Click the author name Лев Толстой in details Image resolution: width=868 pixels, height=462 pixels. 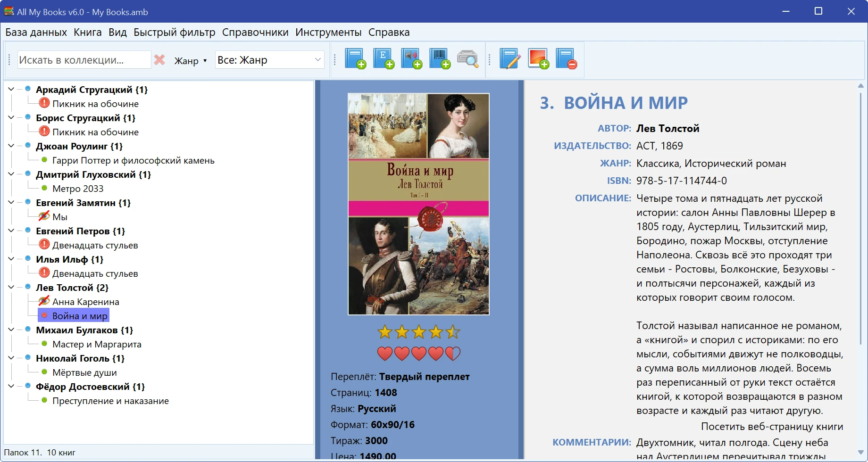click(668, 129)
